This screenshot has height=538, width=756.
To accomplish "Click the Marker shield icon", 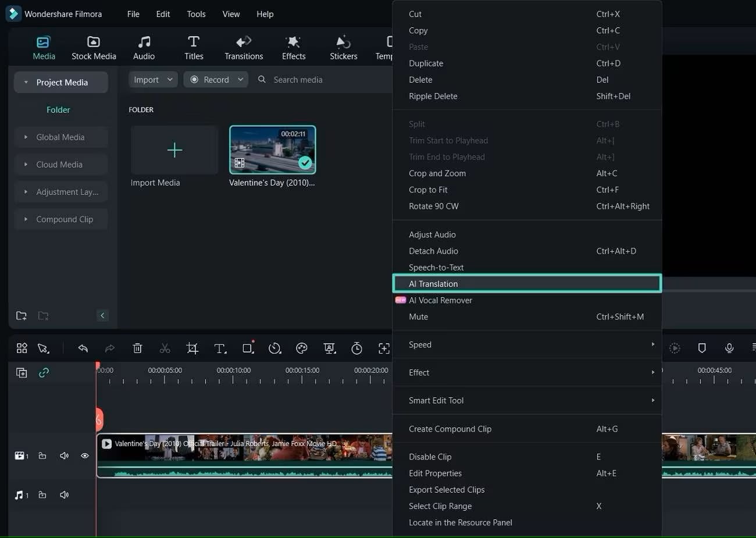I will click(x=702, y=348).
